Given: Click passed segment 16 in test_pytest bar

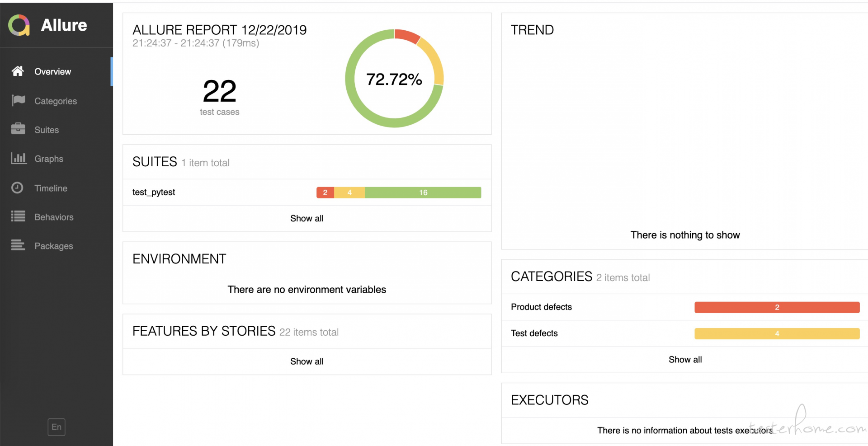Looking at the screenshot, I should point(423,192).
